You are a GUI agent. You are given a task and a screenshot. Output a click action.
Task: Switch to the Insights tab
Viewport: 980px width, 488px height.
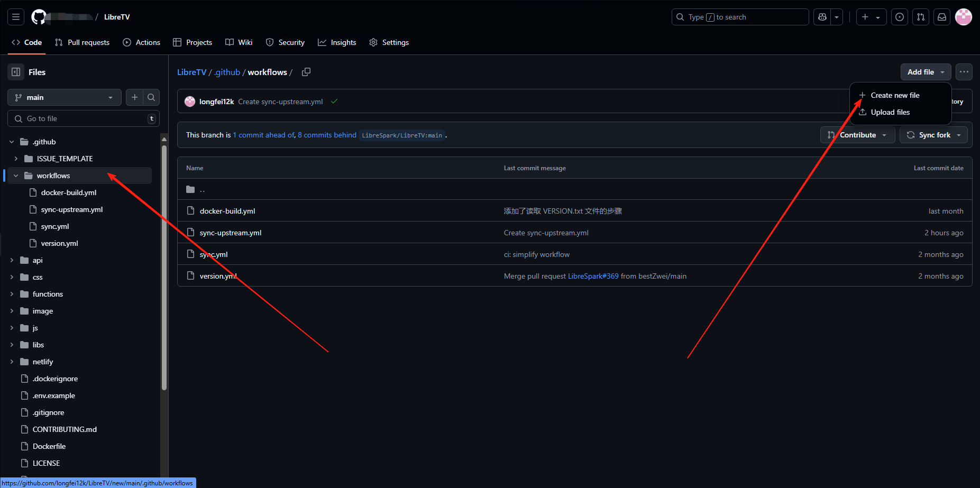[x=337, y=42]
